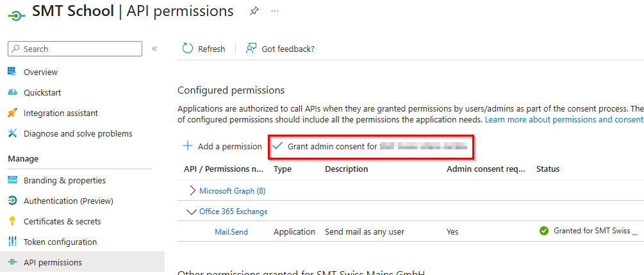Screen dimensions: 644x275
Task: Collapse the sidebar with double chevron
Action: (x=154, y=49)
